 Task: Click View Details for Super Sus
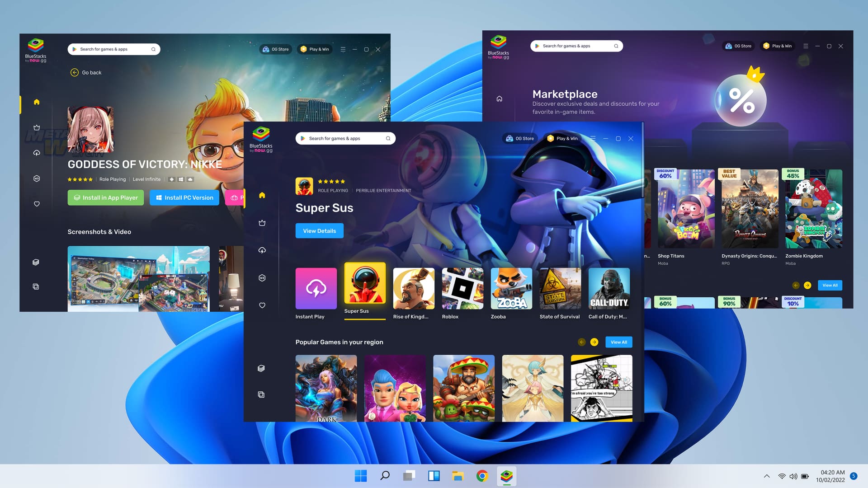(x=319, y=231)
